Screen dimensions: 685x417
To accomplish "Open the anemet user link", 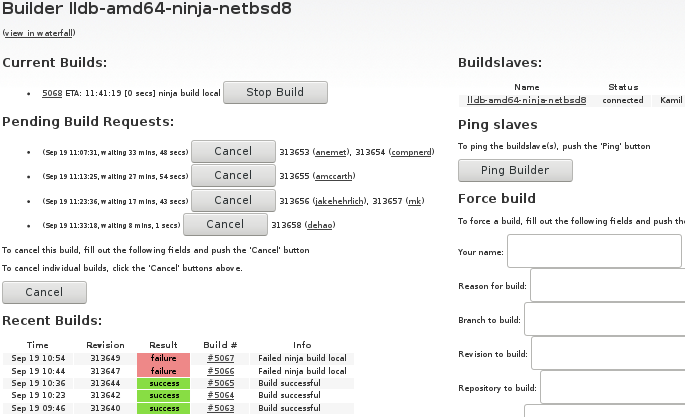I will click(331, 152).
